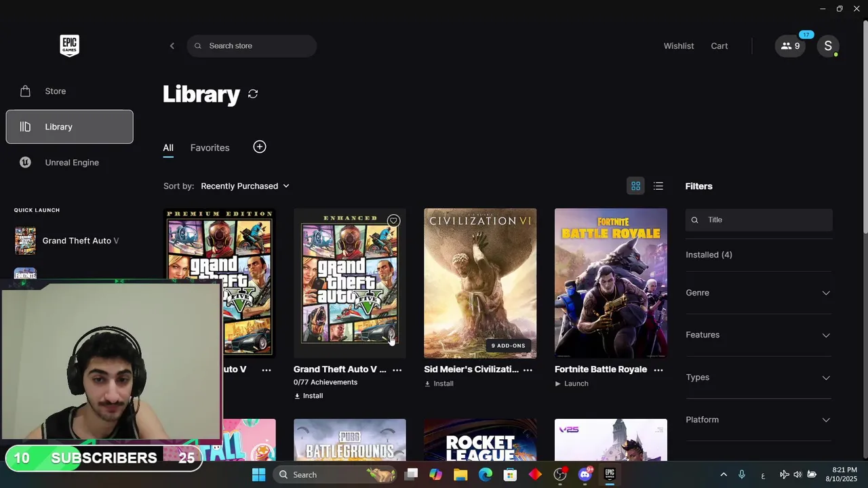Open Copilot from the taskbar

click(435, 474)
